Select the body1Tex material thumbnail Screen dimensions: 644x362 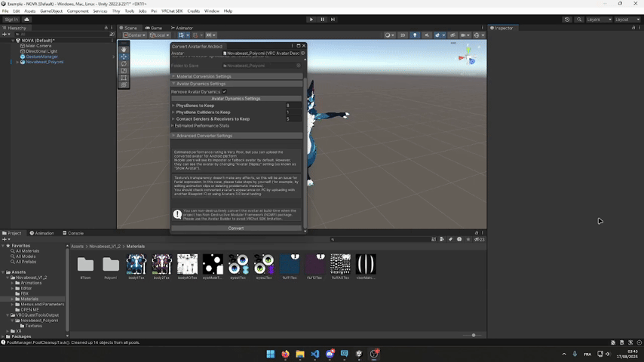point(136,264)
